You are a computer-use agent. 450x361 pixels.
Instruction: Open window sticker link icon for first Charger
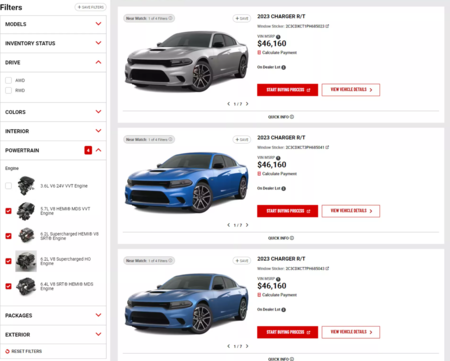327,26
